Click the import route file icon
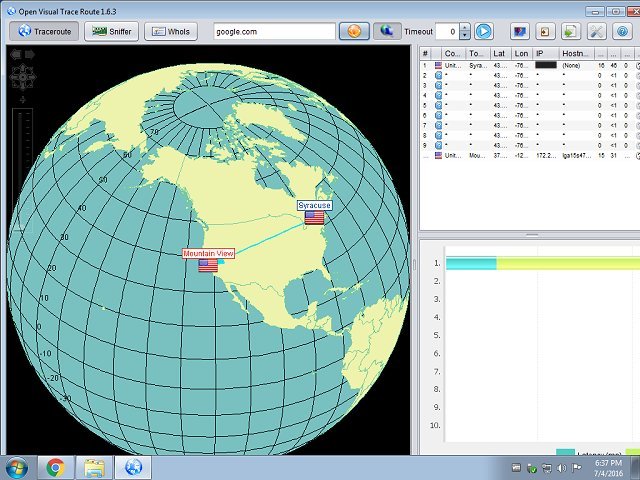The width and height of the screenshot is (640, 480). (545, 31)
